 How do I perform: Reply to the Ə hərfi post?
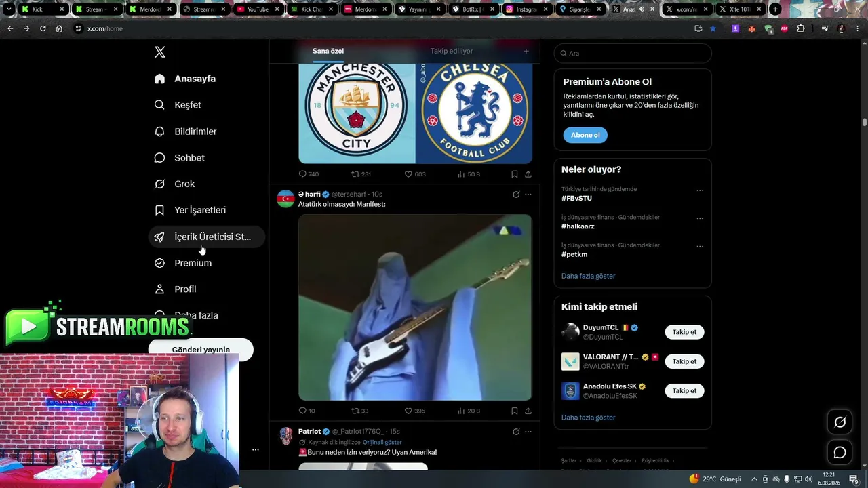click(x=307, y=411)
